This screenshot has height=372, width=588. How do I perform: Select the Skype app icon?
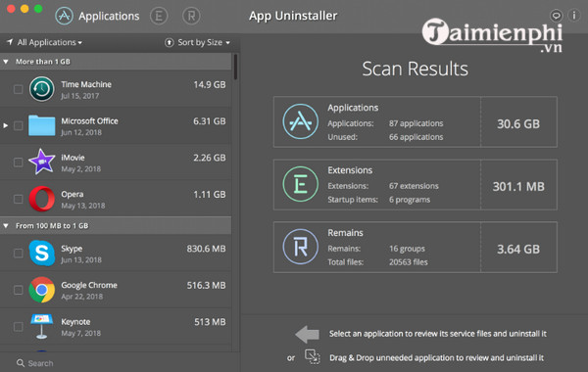click(x=41, y=253)
